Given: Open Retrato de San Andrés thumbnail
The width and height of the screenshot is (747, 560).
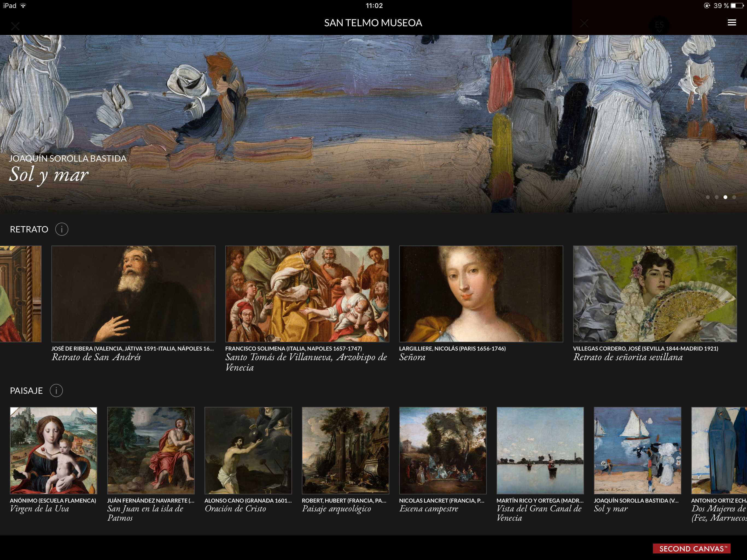Looking at the screenshot, I should 133,294.
